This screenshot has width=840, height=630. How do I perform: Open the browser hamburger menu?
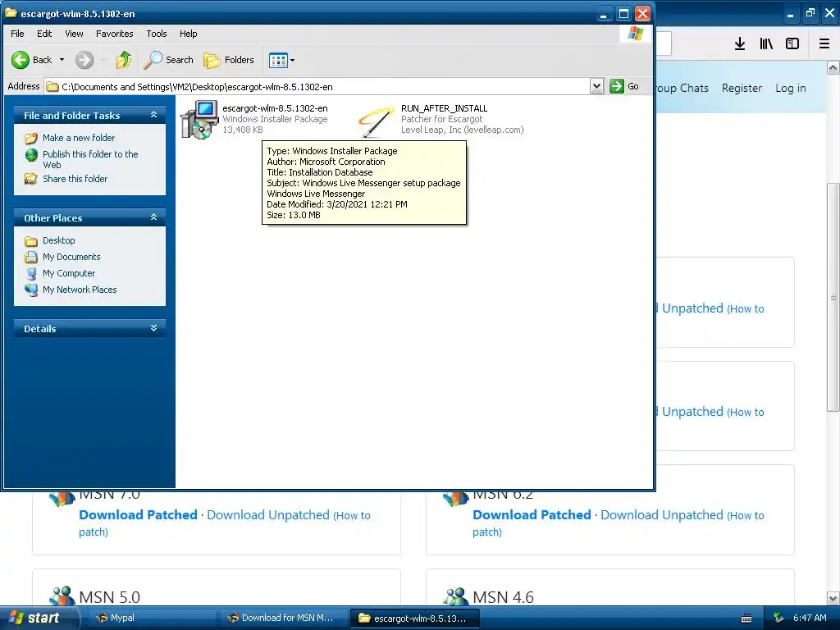tap(824, 44)
